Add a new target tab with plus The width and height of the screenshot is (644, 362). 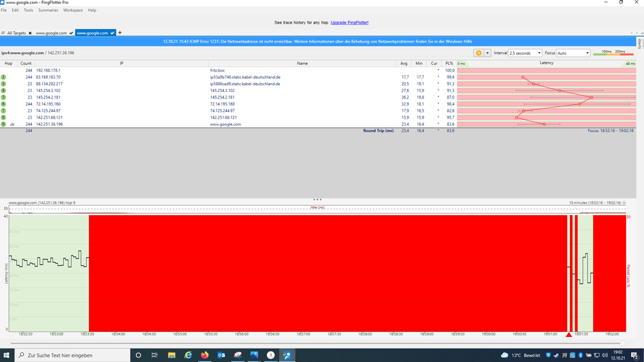120,33
